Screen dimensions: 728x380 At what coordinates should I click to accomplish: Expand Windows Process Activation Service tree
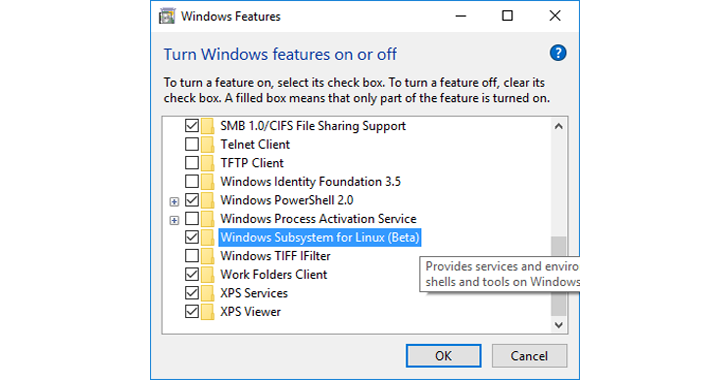click(x=174, y=220)
